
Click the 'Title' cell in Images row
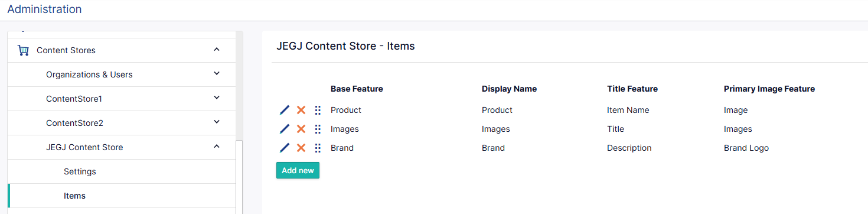pos(615,129)
